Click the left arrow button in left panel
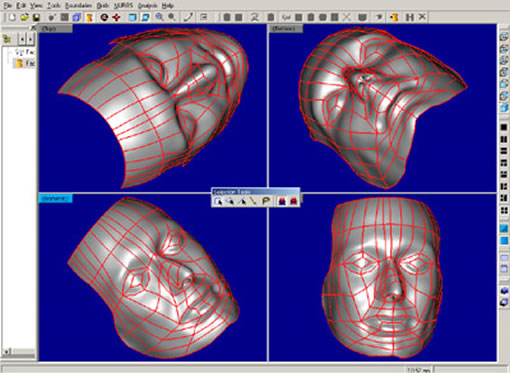The image size is (510, 373). tap(22, 40)
